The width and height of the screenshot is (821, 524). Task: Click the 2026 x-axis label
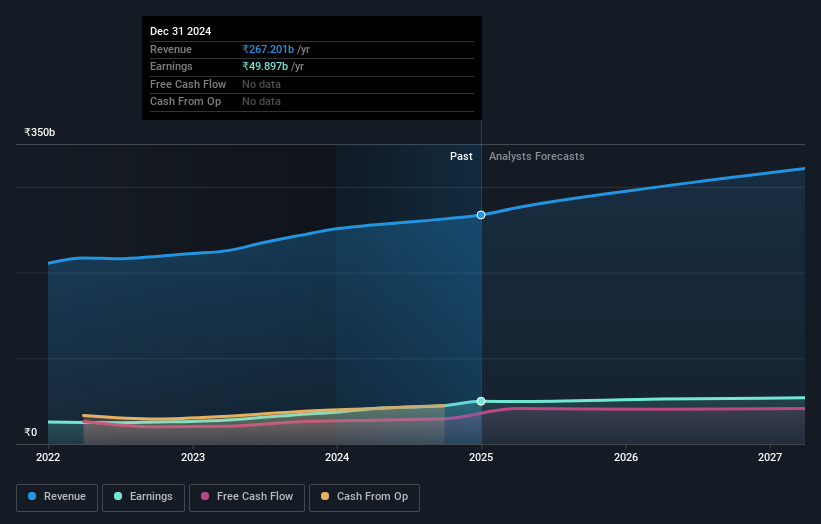[x=626, y=458]
